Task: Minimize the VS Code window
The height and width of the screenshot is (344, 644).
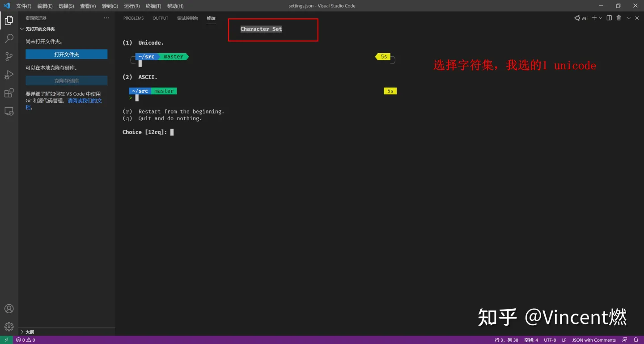Action: 601,6
